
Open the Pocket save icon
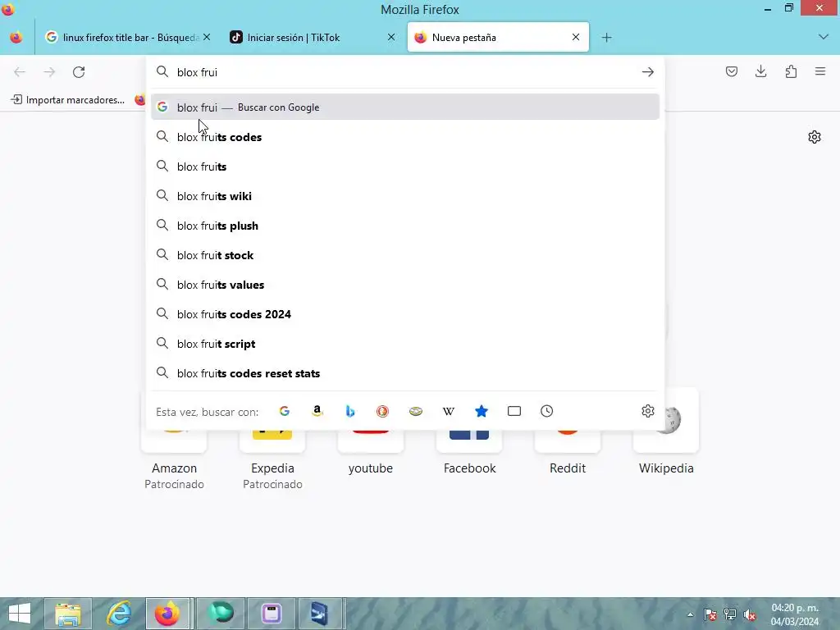point(731,71)
